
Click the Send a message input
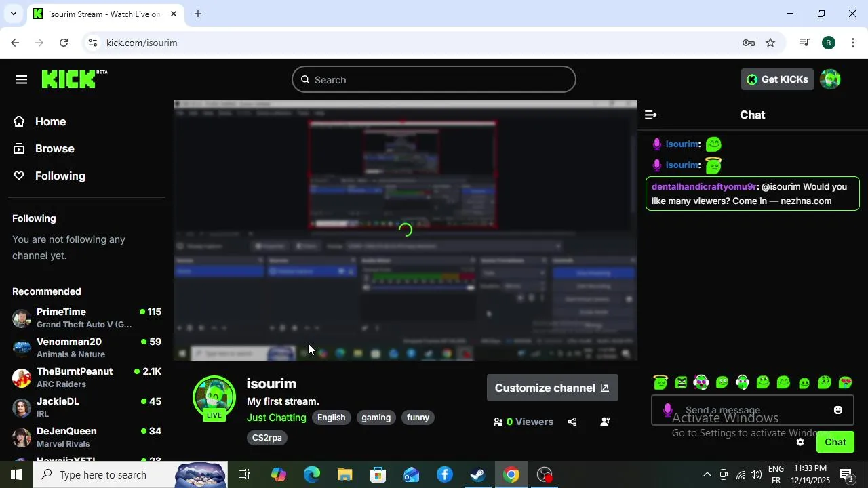[753, 411]
